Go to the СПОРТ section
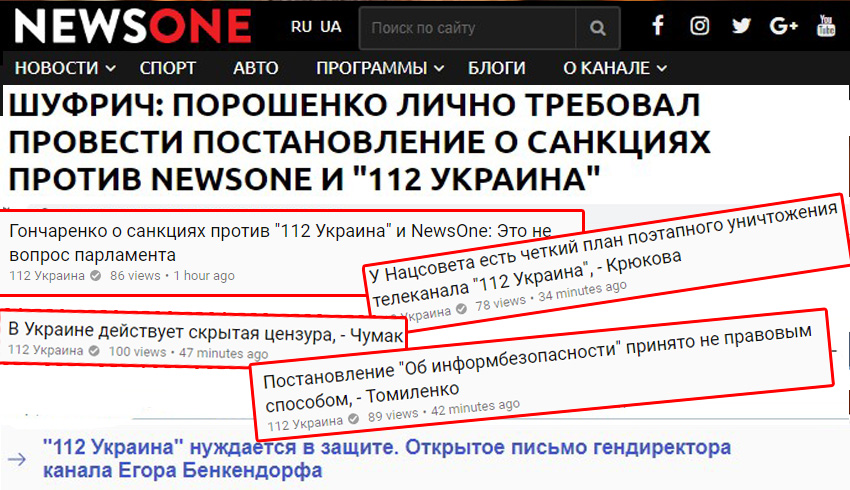Viewport: 850px width, 490px height. 168,69
